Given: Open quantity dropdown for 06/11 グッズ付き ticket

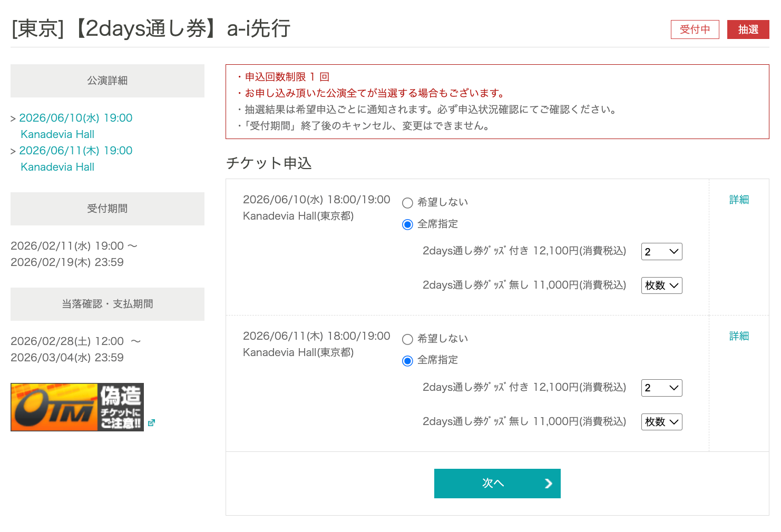Looking at the screenshot, I should coord(661,388).
